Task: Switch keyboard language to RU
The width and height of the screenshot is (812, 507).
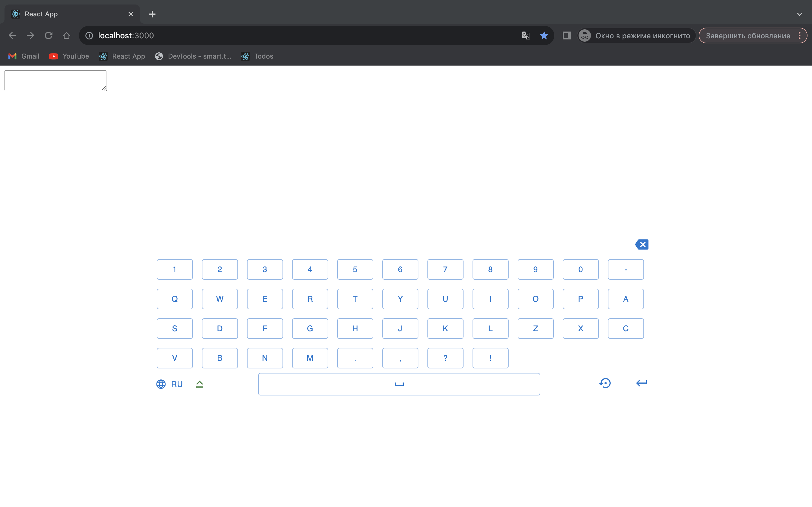Action: (177, 384)
